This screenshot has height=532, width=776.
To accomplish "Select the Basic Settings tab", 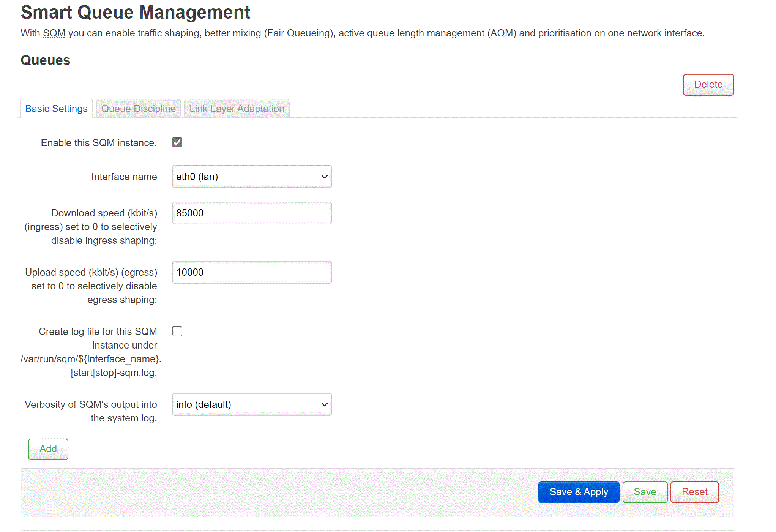I will click(56, 109).
